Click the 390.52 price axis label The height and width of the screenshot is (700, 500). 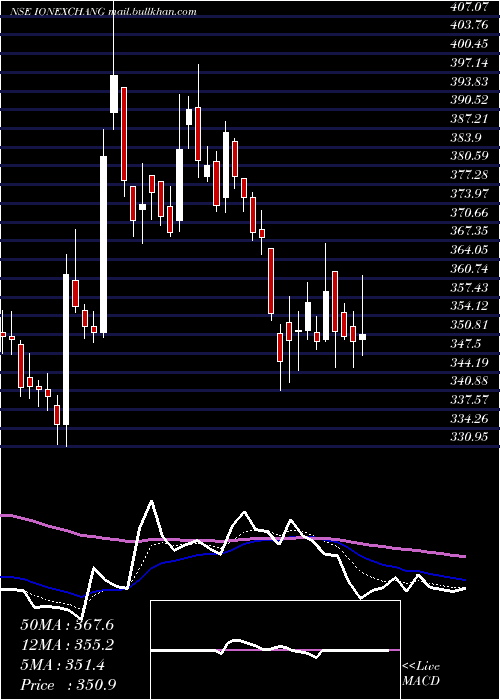coord(470,100)
